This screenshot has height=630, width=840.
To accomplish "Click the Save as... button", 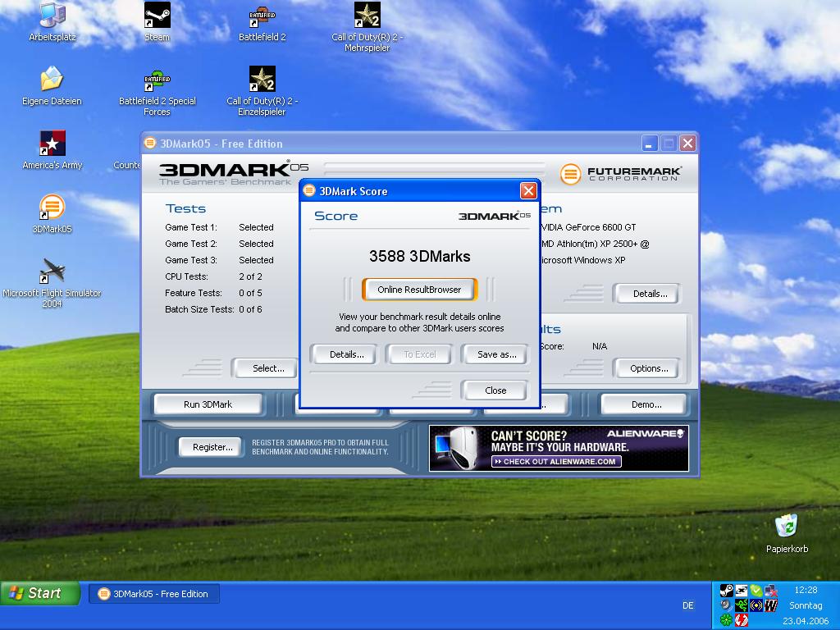I will [496, 354].
